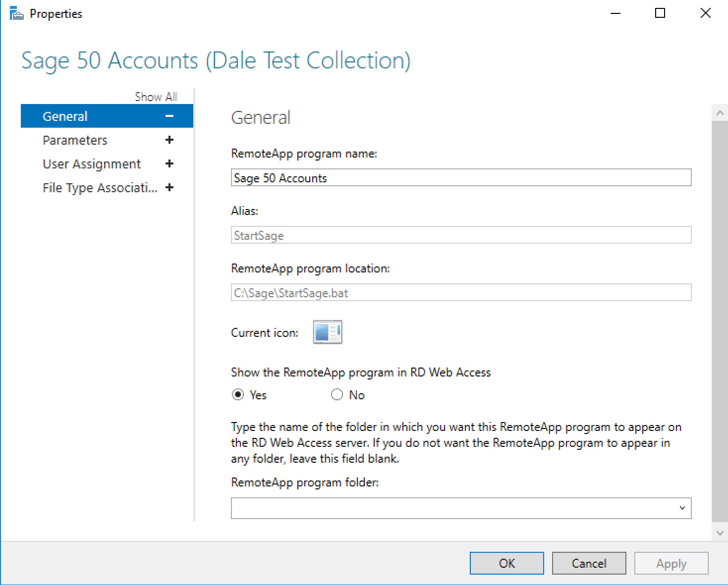Maximize the Properties window
Screen dimensions: 728x585
click(660, 13)
